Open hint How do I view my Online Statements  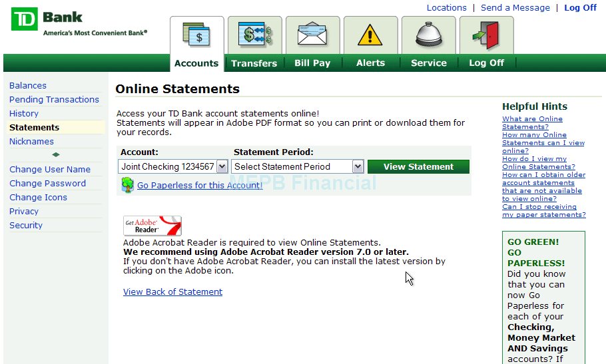point(538,162)
